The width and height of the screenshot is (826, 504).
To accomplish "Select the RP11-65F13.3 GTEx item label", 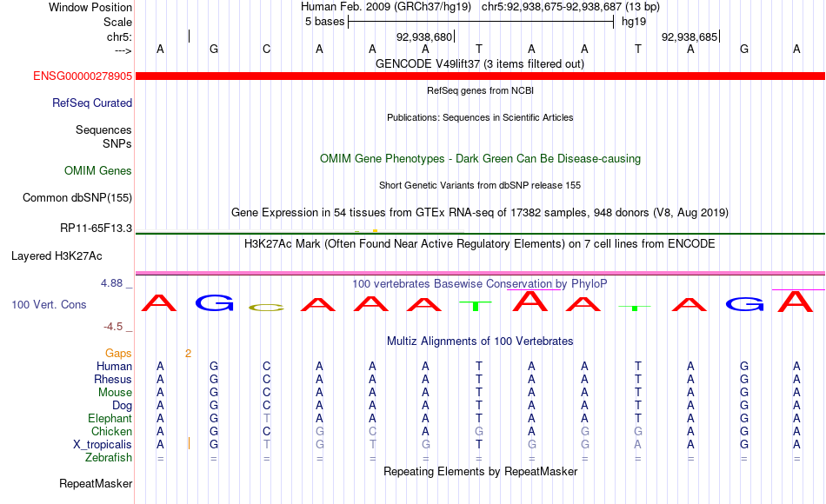I will [96, 229].
